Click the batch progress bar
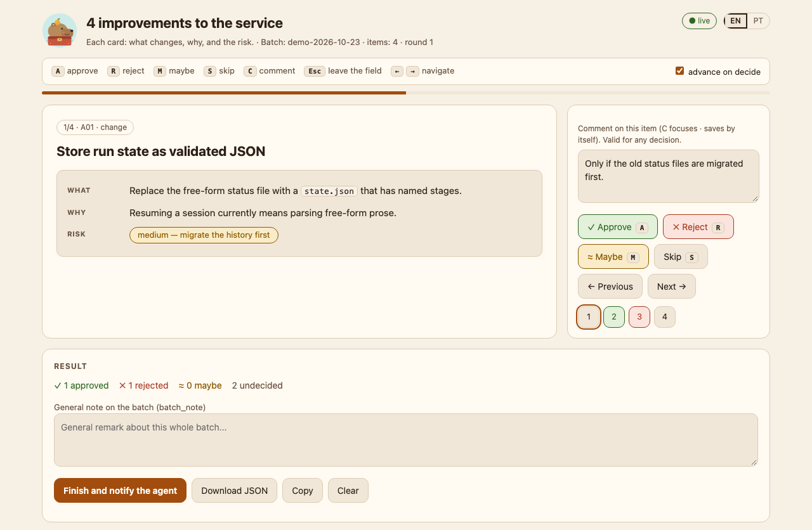 [x=406, y=93]
